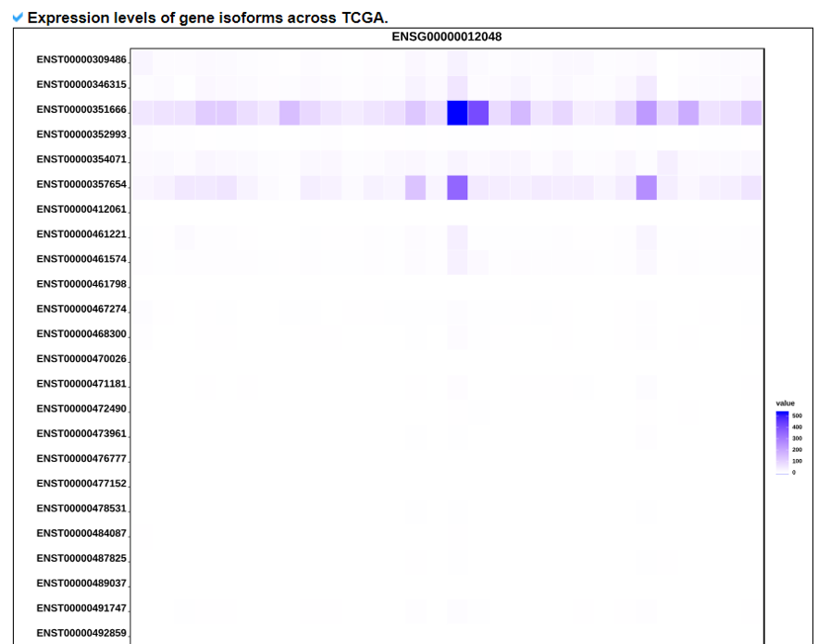This screenshot has height=644, width=818.
Task: Click the value legend color gradient bar
Action: (782, 440)
